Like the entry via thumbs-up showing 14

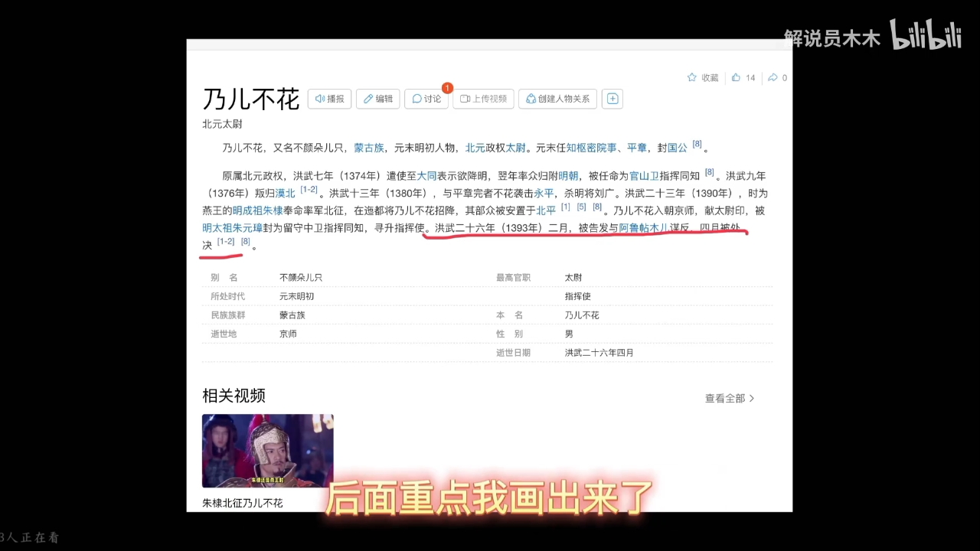coord(743,77)
